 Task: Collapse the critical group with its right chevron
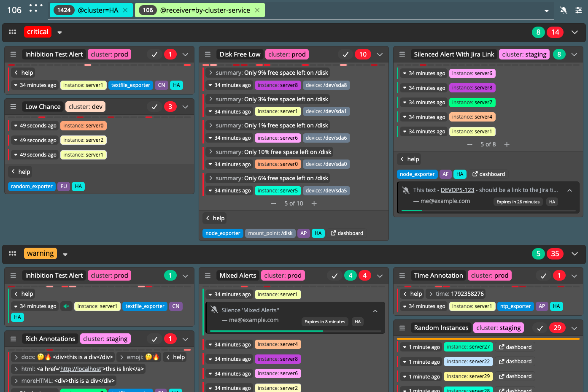pos(575,32)
